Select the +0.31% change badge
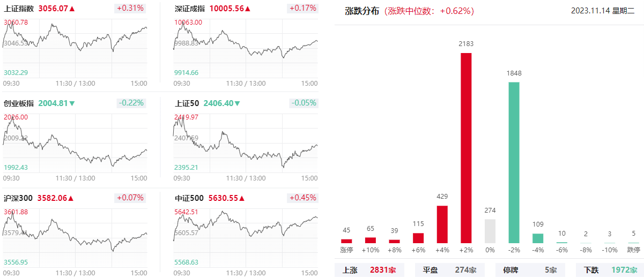The height and width of the screenshot is (278, 644). pyautogui.click(x=130, y=8)
